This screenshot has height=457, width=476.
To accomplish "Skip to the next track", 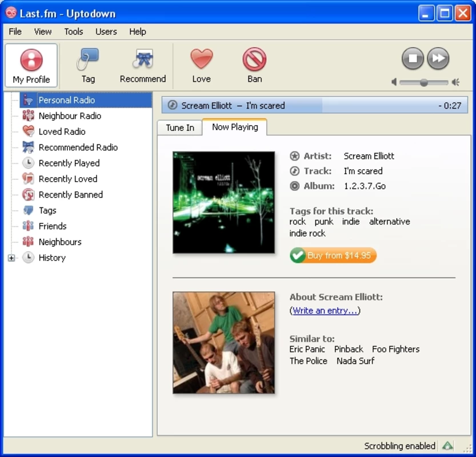I will [438, 58].
